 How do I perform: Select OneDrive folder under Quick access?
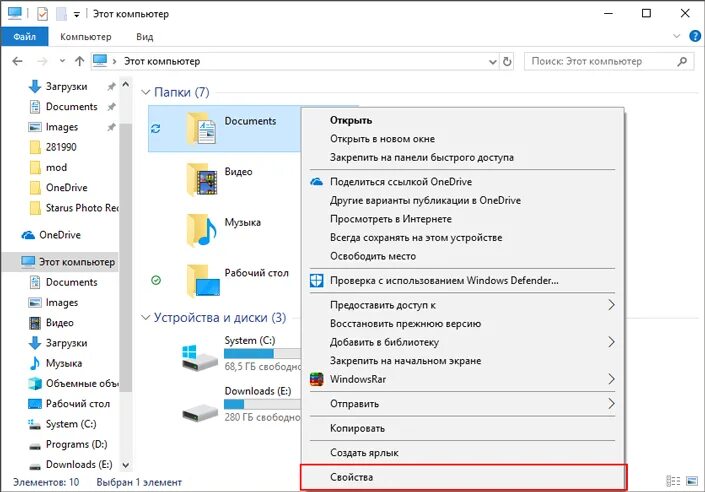tap(66, 188)
